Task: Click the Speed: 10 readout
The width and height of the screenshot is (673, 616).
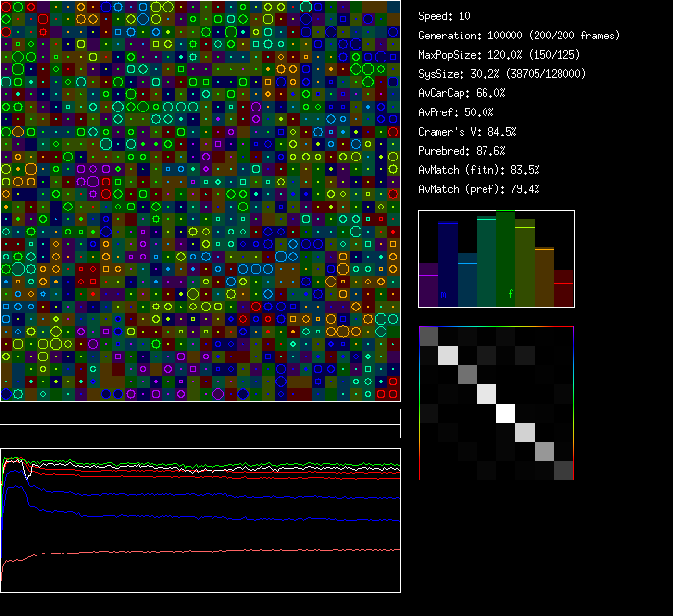Action: click(x=444, y=16)
